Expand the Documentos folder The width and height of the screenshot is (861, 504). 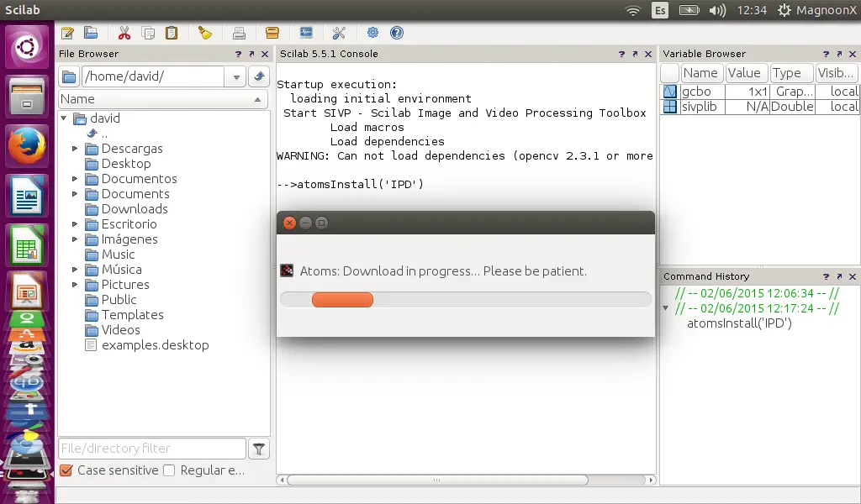click(x=75, y=179)
